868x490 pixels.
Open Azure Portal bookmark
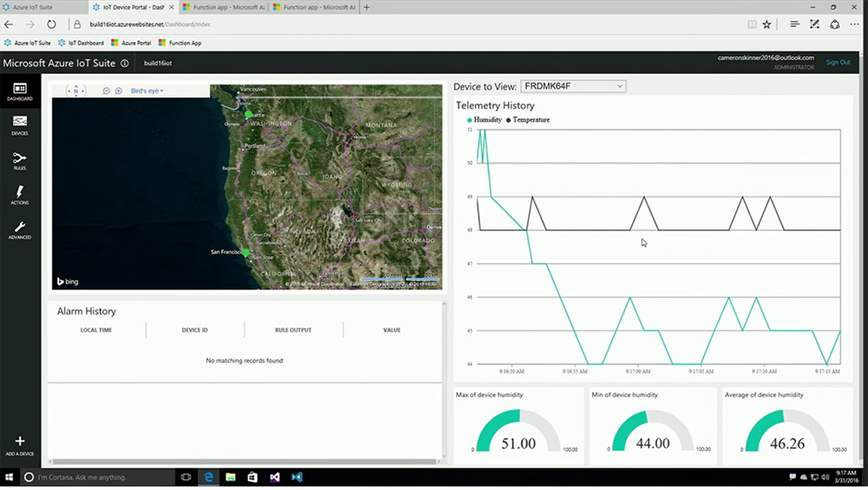pos(131,43)
